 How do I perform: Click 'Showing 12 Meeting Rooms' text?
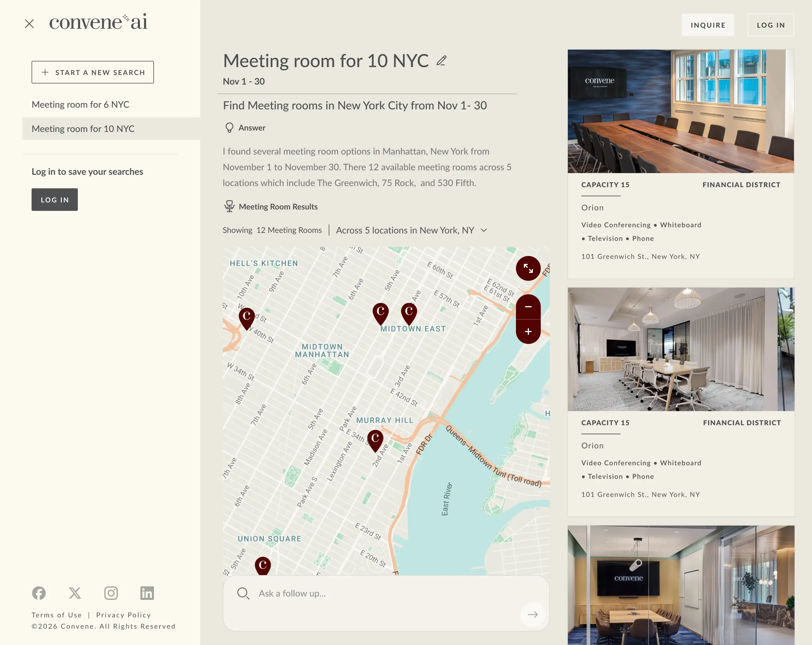[272, 230]
